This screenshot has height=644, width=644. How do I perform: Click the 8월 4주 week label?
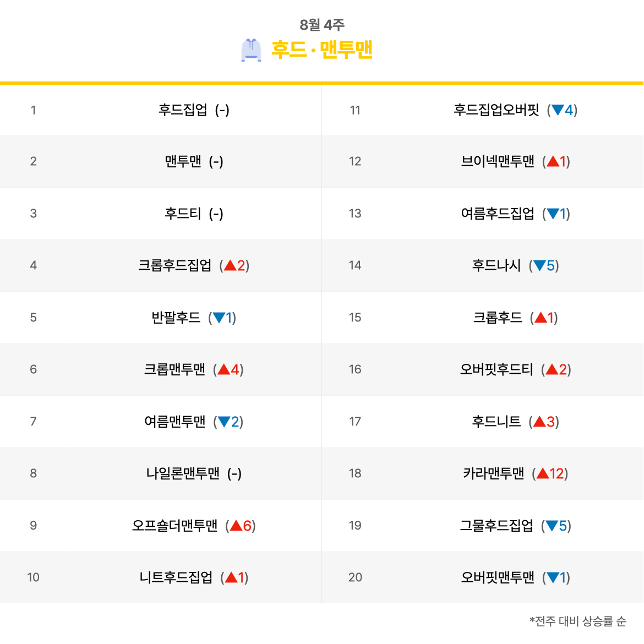click(x=322, y=25)
